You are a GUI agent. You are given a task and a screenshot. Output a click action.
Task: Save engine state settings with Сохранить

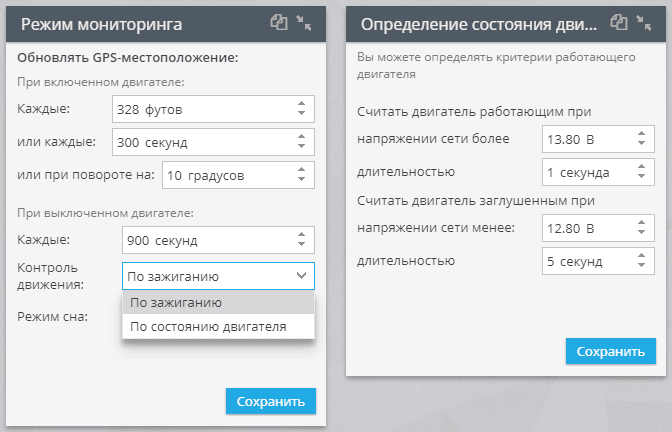(x=611, y=351)
